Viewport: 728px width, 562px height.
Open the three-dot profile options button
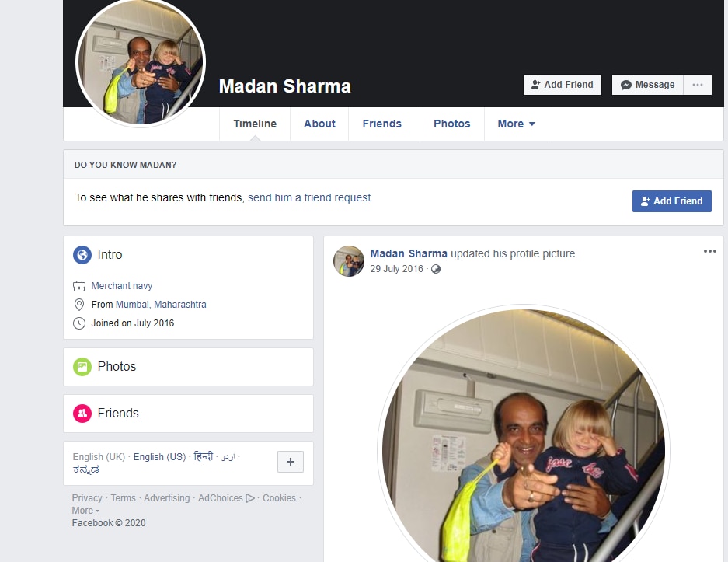click(x=698, y=85)
